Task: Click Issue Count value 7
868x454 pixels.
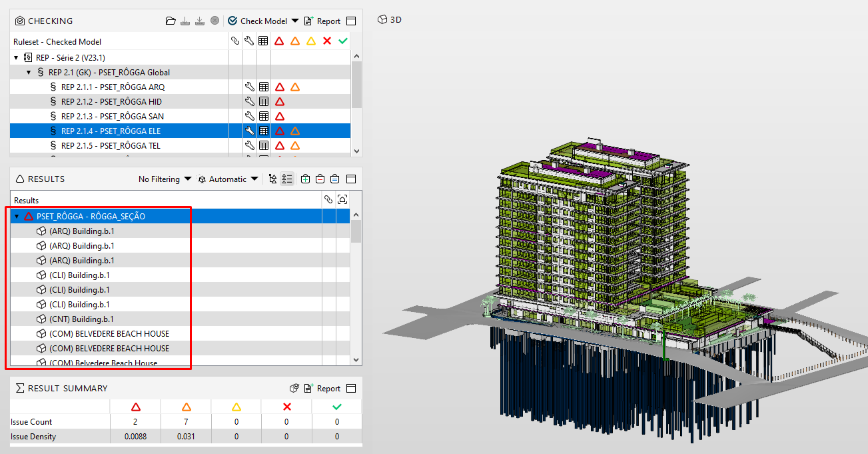Action: pyautogui.click(x=186, y=421)
